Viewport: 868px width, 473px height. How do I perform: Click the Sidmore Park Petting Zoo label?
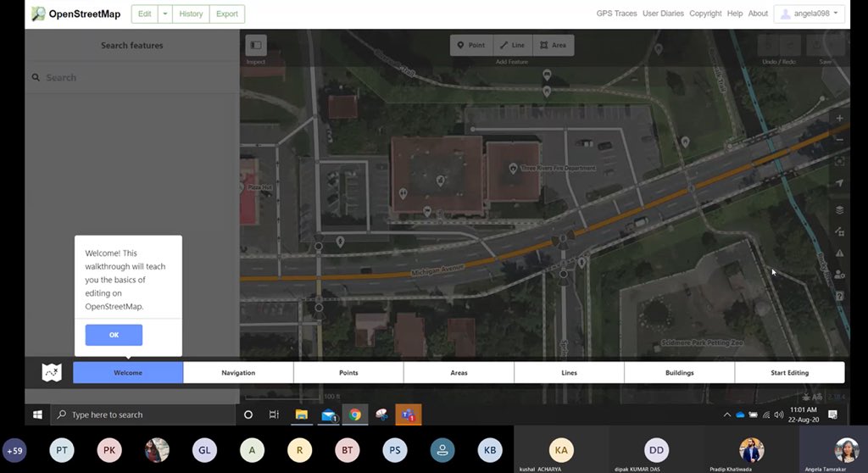tap(702, 342)
